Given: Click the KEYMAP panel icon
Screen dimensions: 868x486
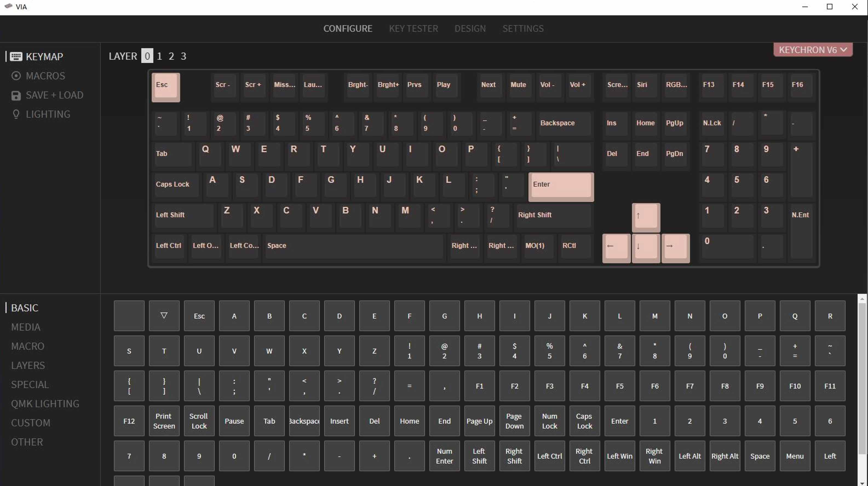Looking at the screenshot, I should point(16,56).
